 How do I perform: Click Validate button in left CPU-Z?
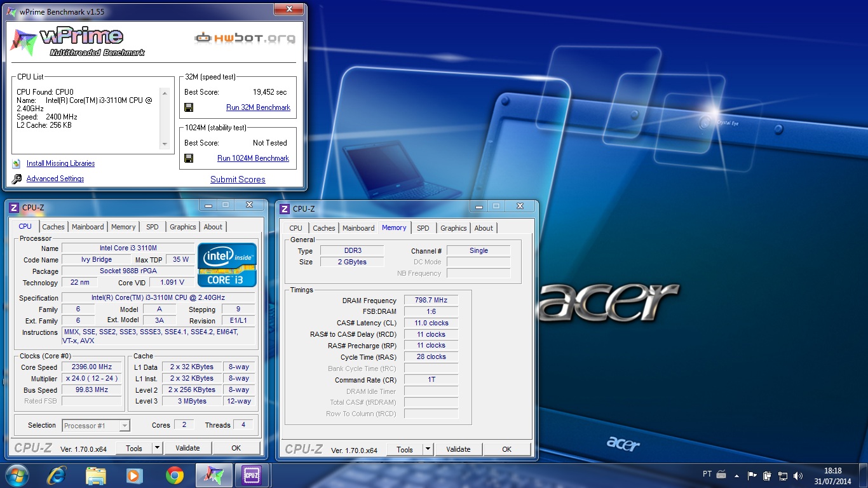(187, 448)
